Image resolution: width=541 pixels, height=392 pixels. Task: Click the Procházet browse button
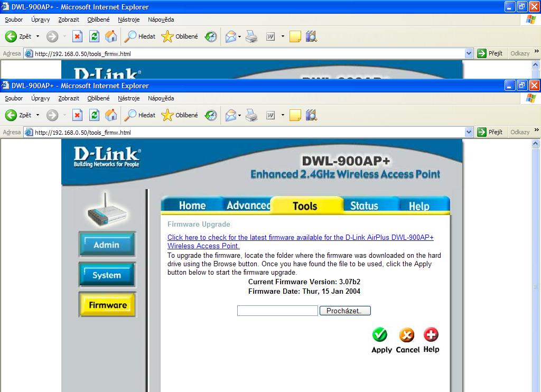pos(345,311)
